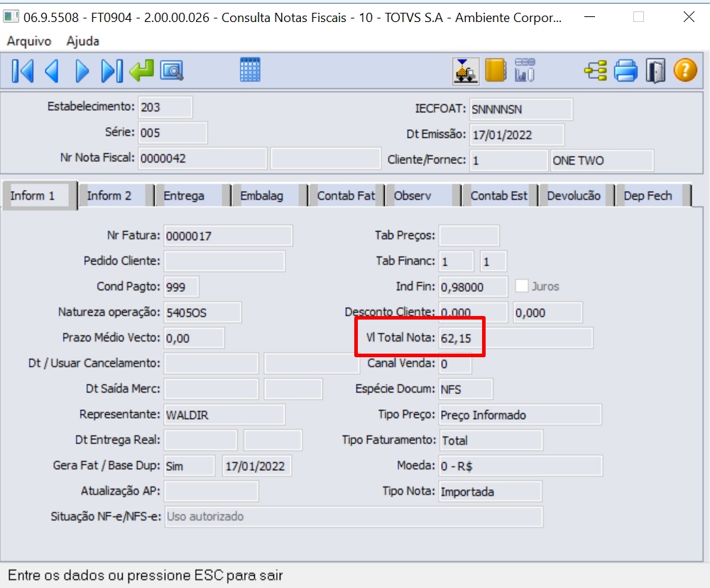Click the Prazo Médio Vecto field
710x588 pixels.
pyautogui.click(x=195, y=338)
